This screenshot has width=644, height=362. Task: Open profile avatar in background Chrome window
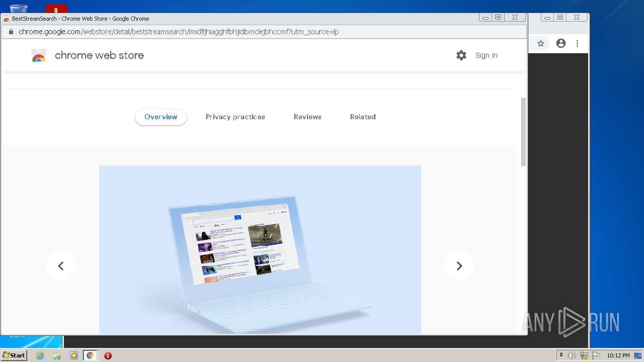point(561,43)
